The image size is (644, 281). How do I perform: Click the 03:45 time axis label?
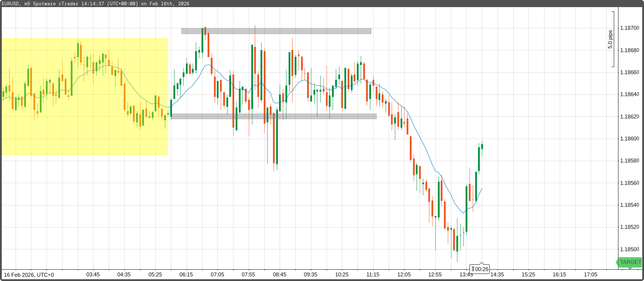point(93,275)
